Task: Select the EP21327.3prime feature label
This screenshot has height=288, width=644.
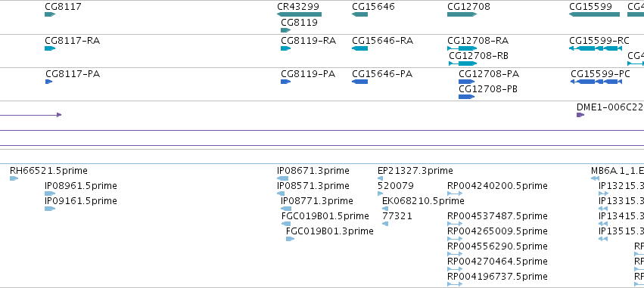Action: 415,171
